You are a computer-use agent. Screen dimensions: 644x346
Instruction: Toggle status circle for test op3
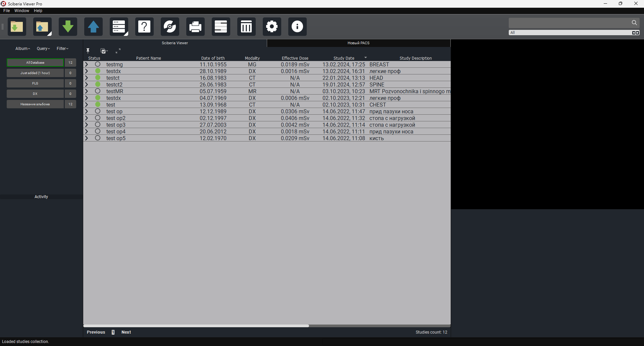(x=98, y=125)
